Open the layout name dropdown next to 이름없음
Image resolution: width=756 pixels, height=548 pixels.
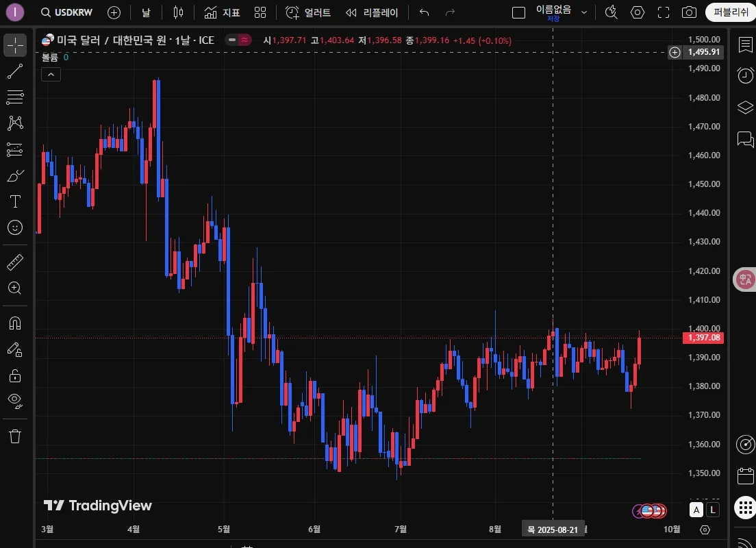[x=584, y=12]
